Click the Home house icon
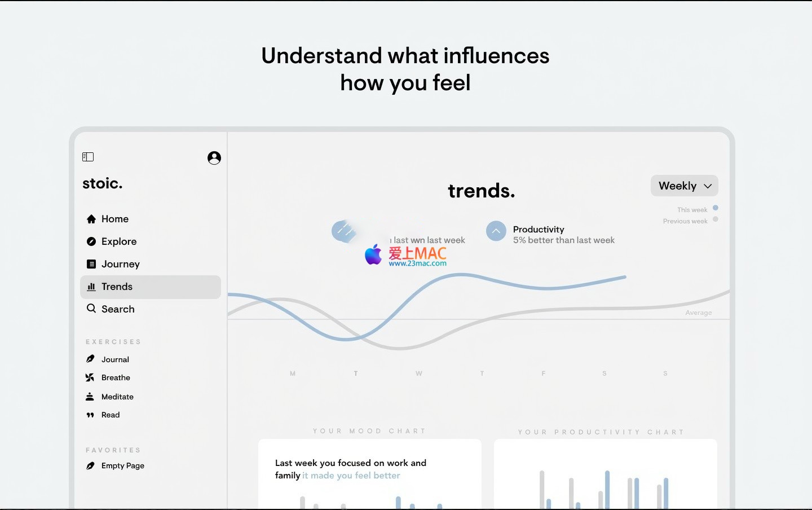The image size is (812, 510). (91, 219)
